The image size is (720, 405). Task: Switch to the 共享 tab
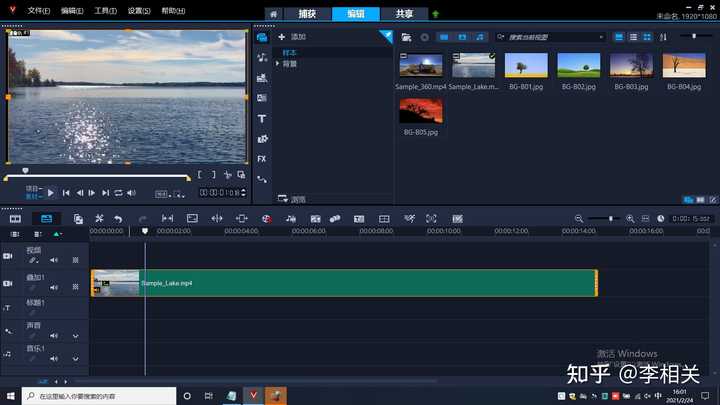pyautogui.click(x=404, y=14)
